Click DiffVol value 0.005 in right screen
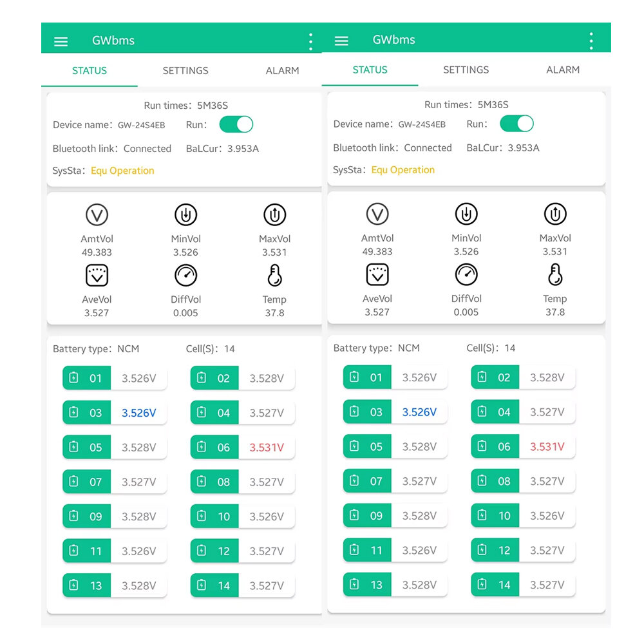 (x=466, y=312)
